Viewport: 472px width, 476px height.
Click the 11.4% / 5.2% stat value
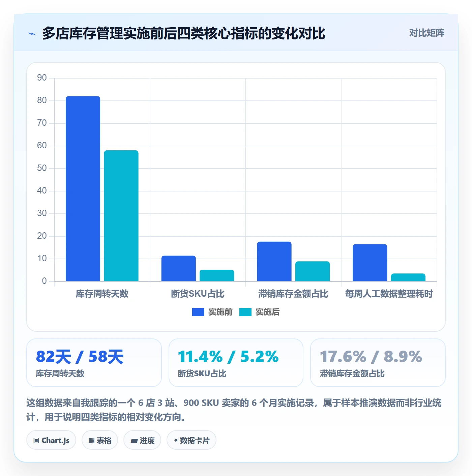point(228,357)
